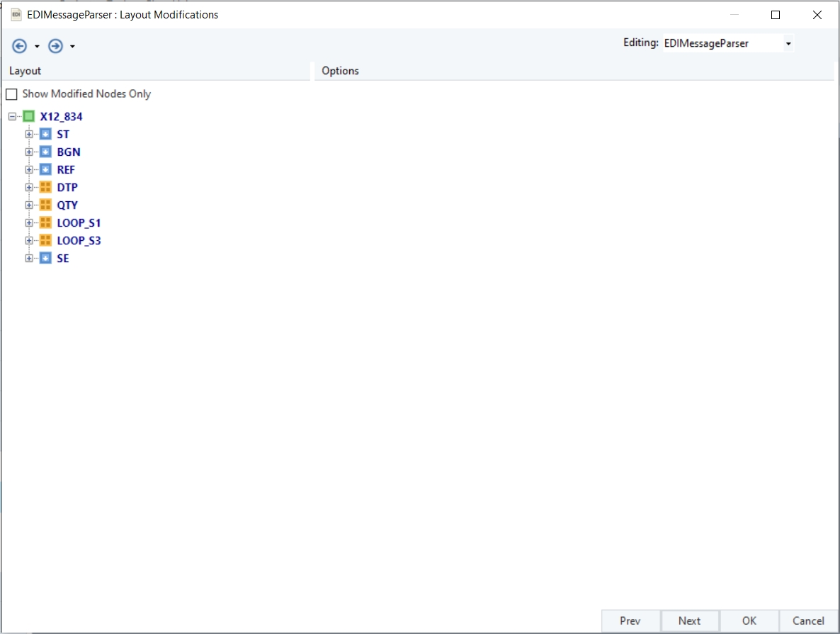The width and height of the screenshot is (840, 634).
Task: Expand the QTY node
Action: click(29, 205)
